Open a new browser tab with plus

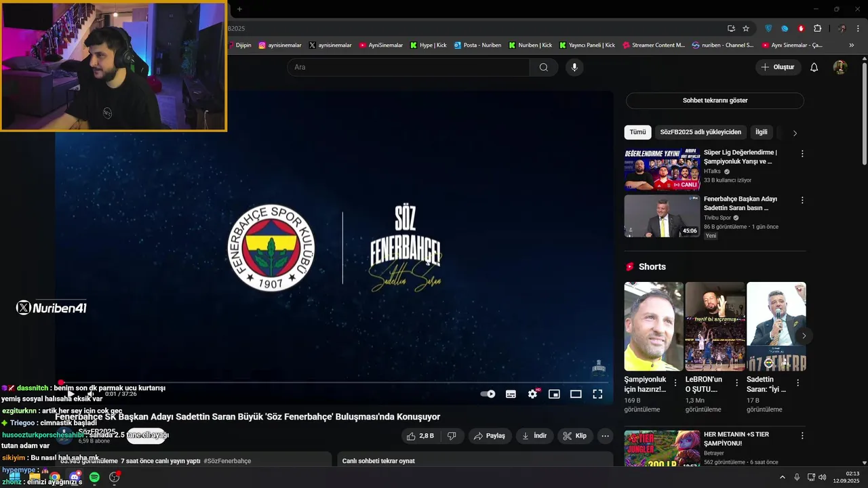point(239,9)
